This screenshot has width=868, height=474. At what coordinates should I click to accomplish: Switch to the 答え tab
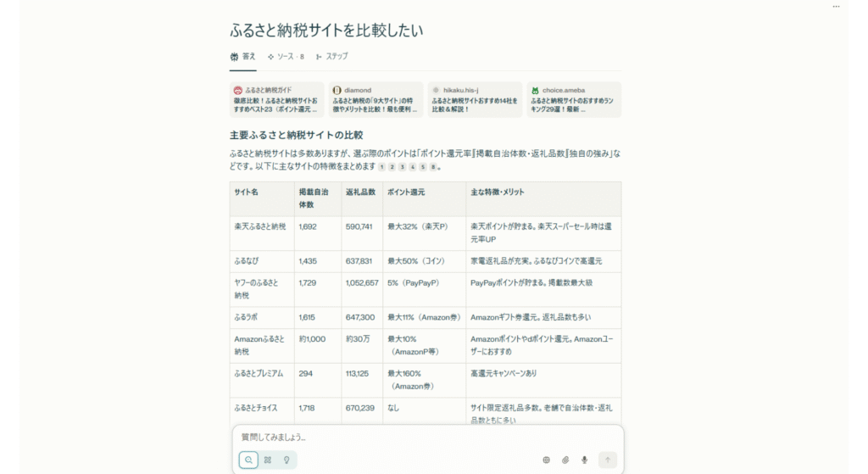(243, 57)
